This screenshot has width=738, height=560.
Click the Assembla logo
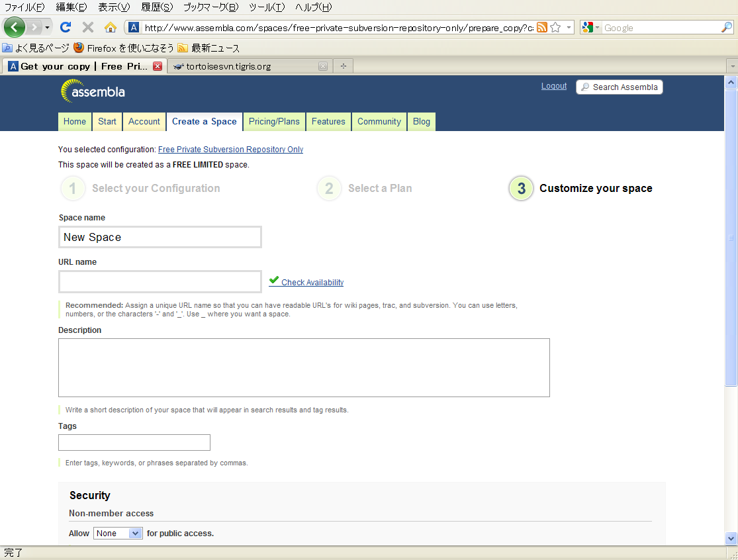(x=93, y=91)
